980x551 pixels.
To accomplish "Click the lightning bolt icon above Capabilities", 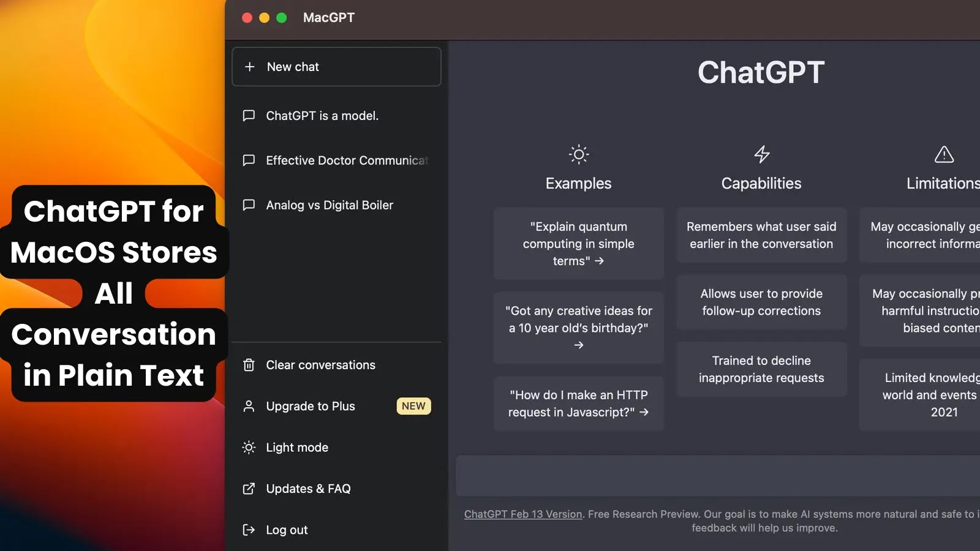I will pos(762,154).
